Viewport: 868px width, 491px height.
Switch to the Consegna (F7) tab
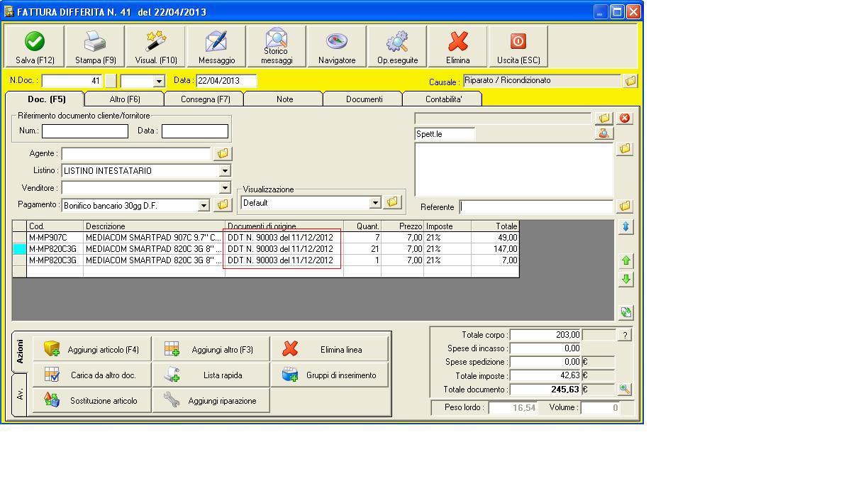205,99
